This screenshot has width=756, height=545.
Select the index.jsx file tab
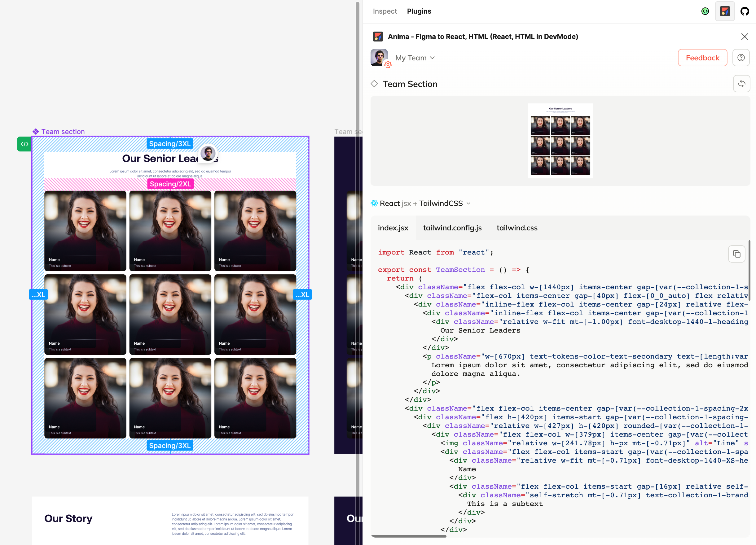tap(393, 228)
